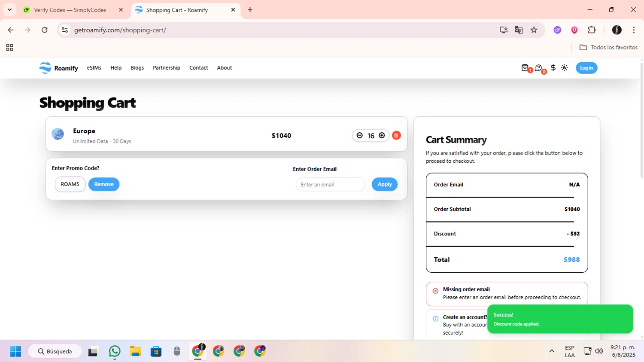The image size is (644, 362).
Task: Open the chat support icon in header
Action: 538,68
